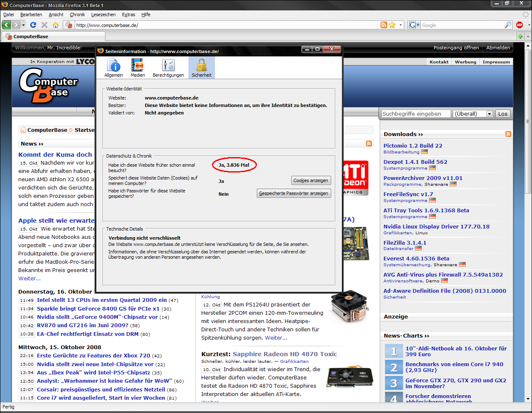Click the search magnifier icon in the Google box
Screen dimensions: 532x413
[x=508, y=25]
